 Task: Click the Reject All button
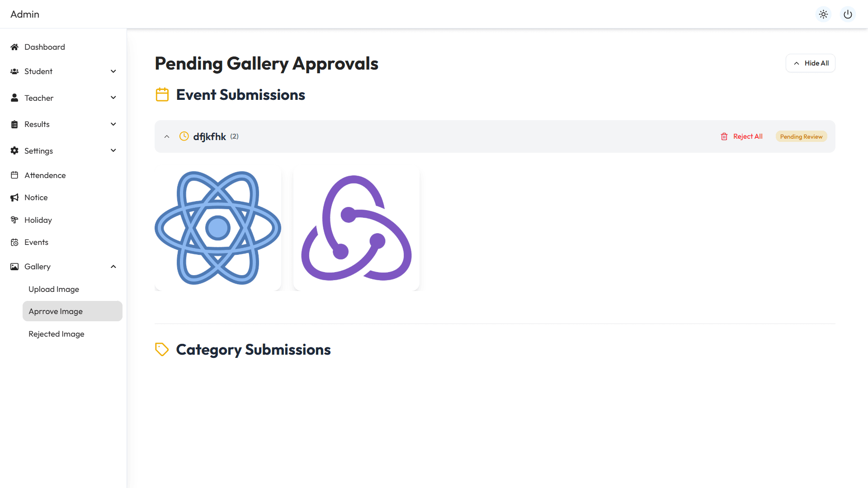(741, 136)
